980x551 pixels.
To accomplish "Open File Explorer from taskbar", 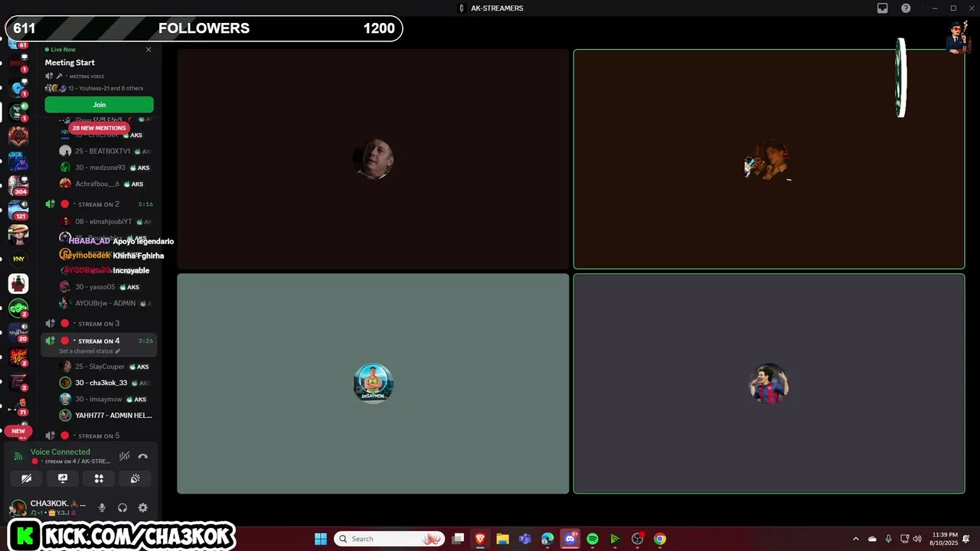I will (502, 539).
